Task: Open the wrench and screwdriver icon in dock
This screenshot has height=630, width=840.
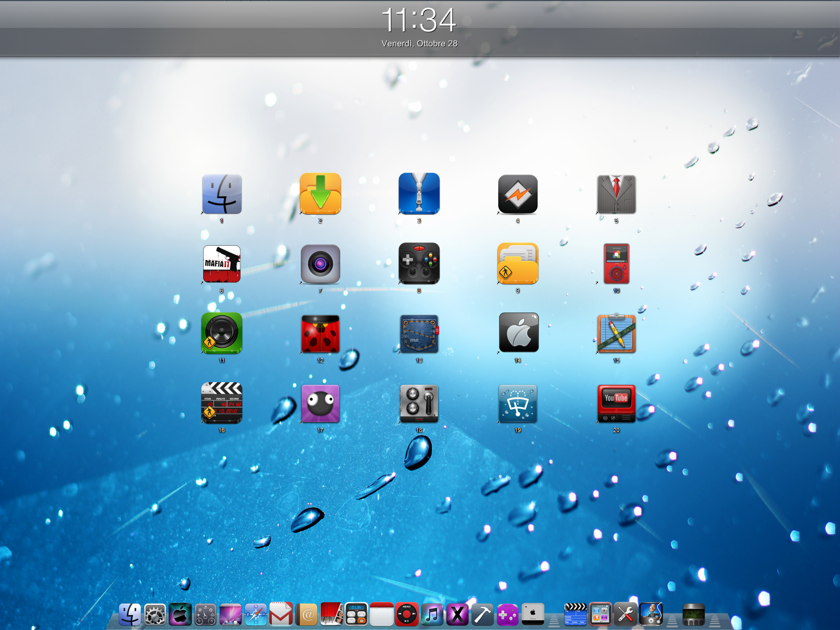Action: [626, 614]
